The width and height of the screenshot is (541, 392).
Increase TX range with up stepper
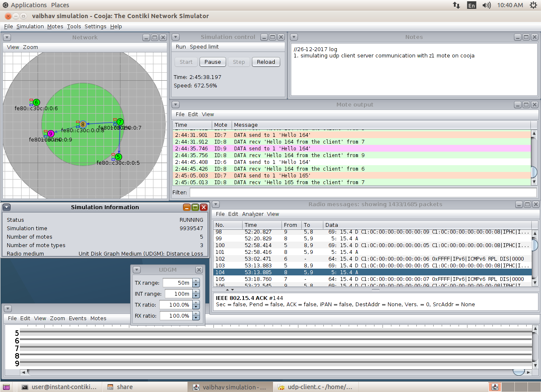point(196,280)
